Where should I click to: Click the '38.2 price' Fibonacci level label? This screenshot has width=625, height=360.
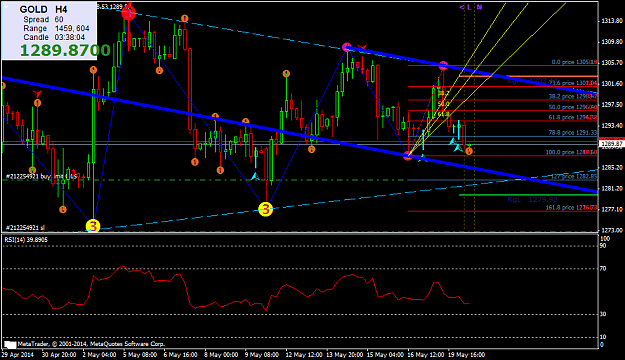point(573,96)
